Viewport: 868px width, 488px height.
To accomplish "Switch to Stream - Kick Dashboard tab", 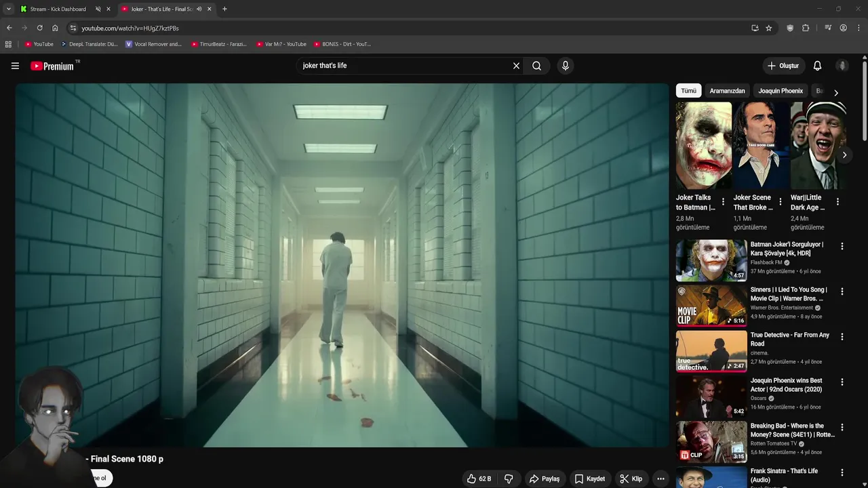I will coord(58,9).
